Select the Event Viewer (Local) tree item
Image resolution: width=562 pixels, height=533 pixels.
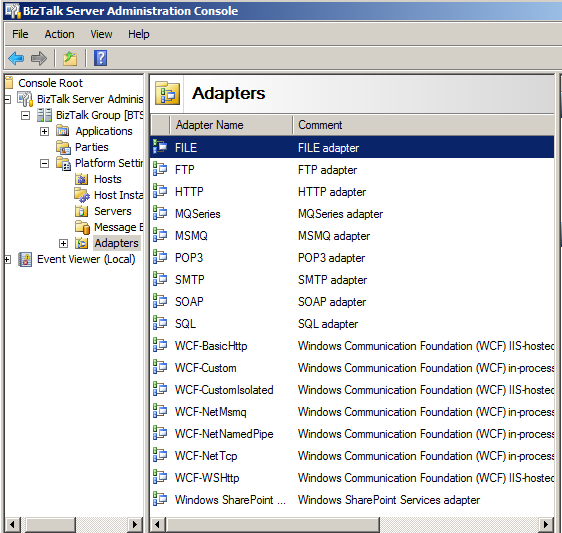click(x=86, y=259)
